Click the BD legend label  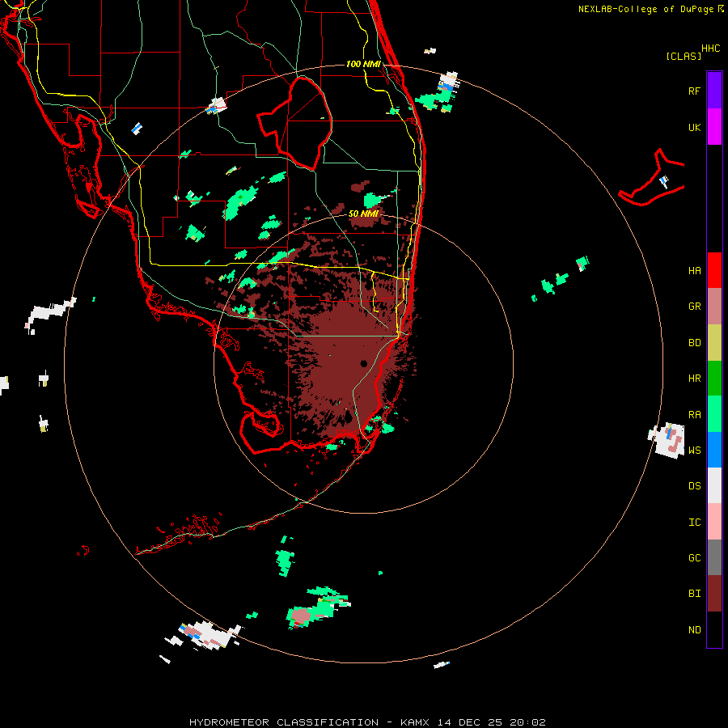[694, 343]
